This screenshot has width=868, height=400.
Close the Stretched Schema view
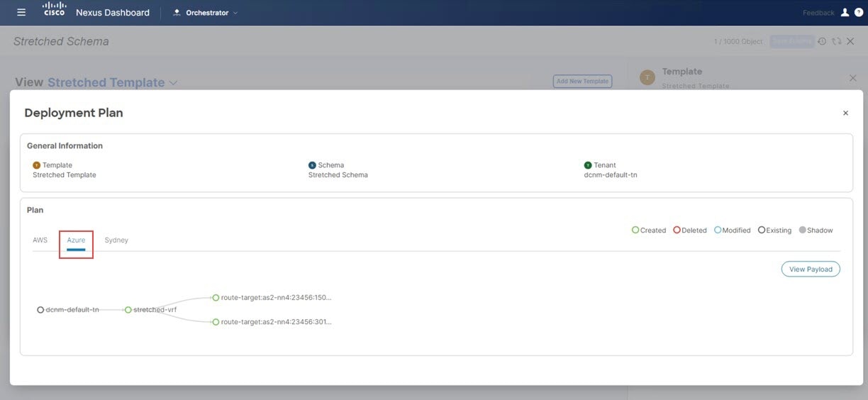pos(851,41)
